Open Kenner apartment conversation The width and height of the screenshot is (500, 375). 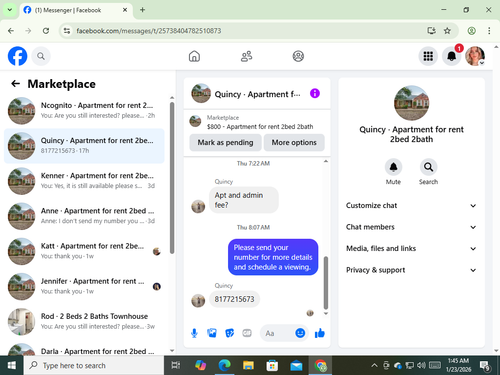click(84, 181)
